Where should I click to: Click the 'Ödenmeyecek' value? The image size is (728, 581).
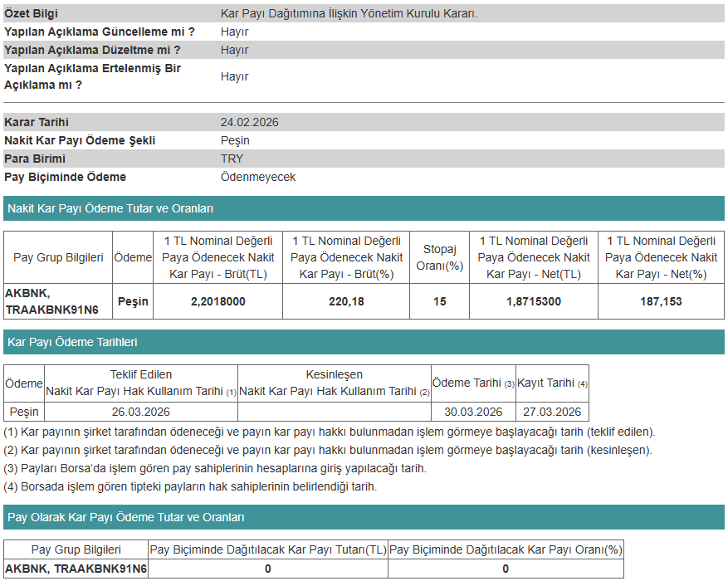coord(257,177)
